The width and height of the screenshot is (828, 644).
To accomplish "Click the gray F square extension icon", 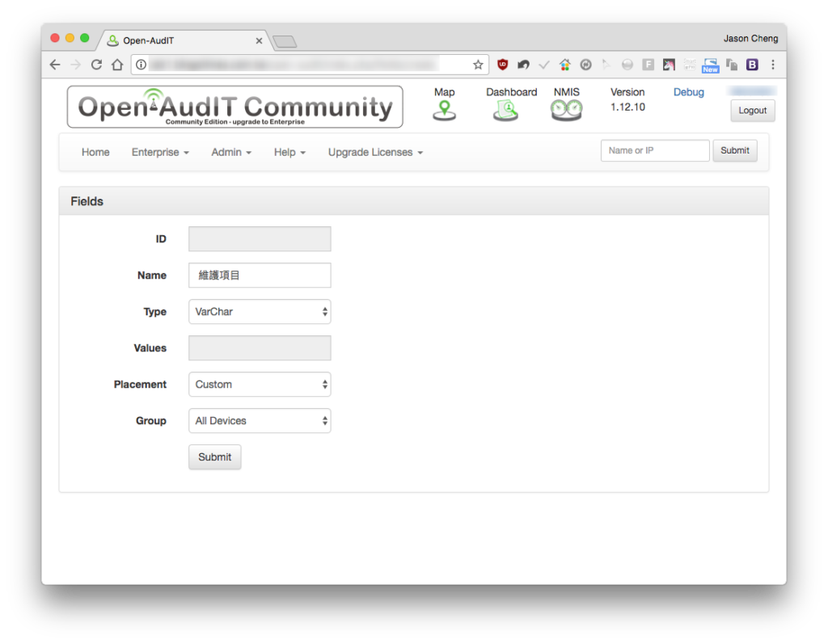I will [x=648, y=65].
